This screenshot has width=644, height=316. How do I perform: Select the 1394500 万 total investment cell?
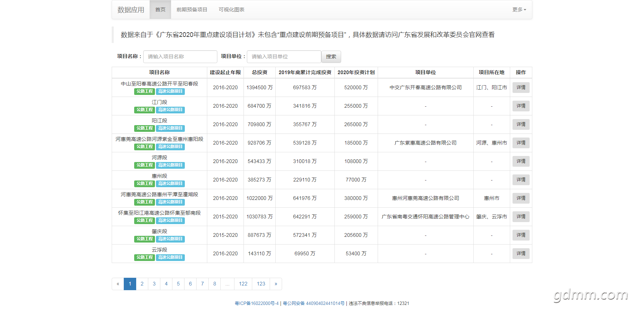point(260,88)
